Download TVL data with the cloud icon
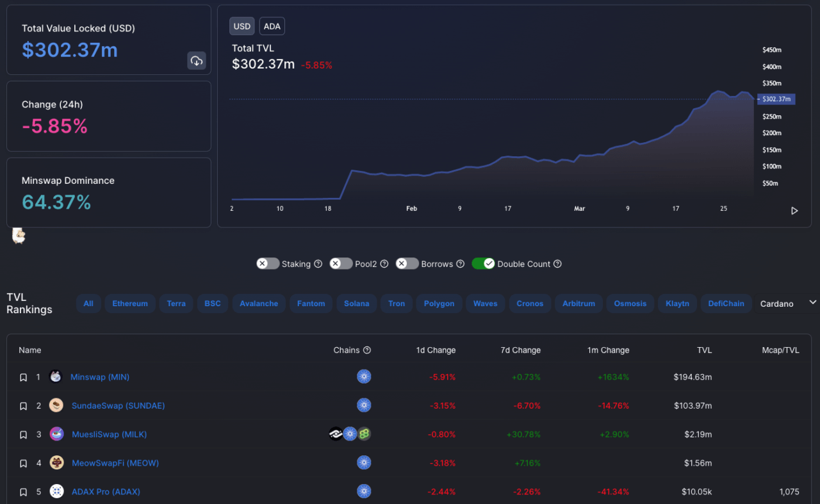 197,61
